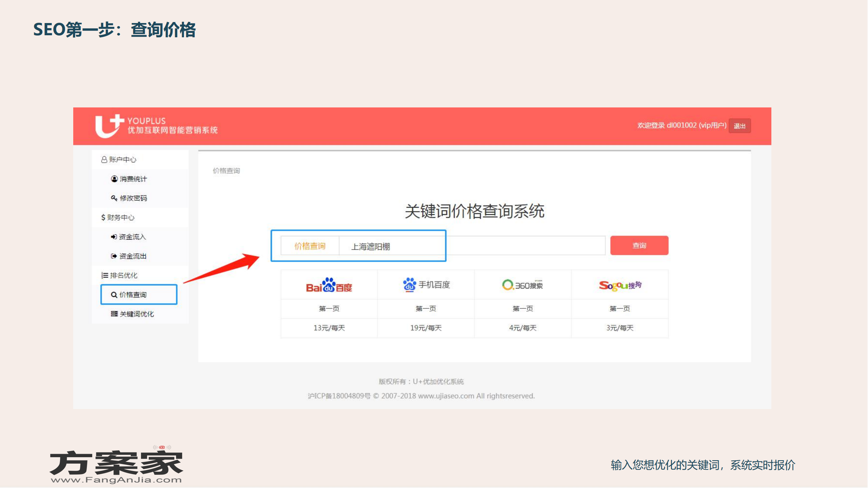Screen dimensions: 868x488
Task: Focus the keyword input containing 上海遮阳棚
Action: [x=472, y=246]
